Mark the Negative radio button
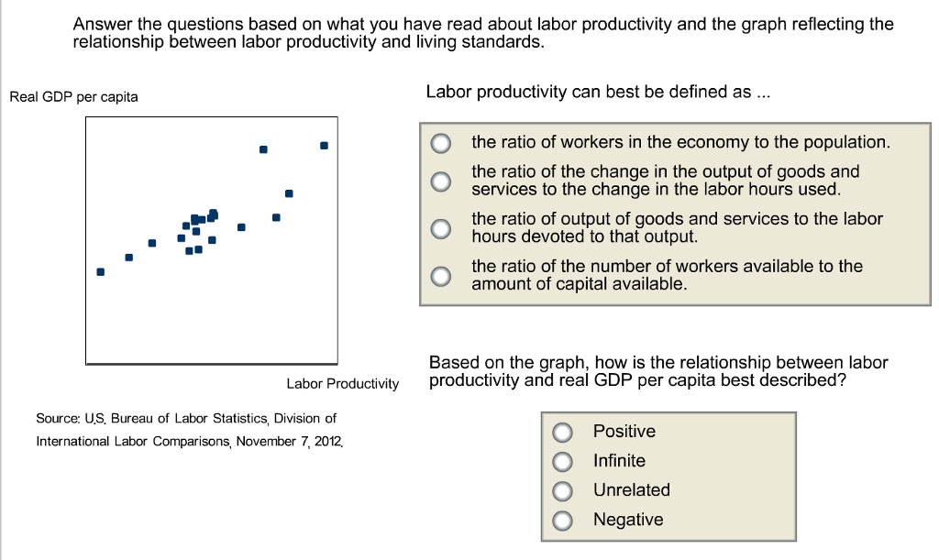Image resolution: width=939 pixels, height=560 pixels. click(563, 520)
